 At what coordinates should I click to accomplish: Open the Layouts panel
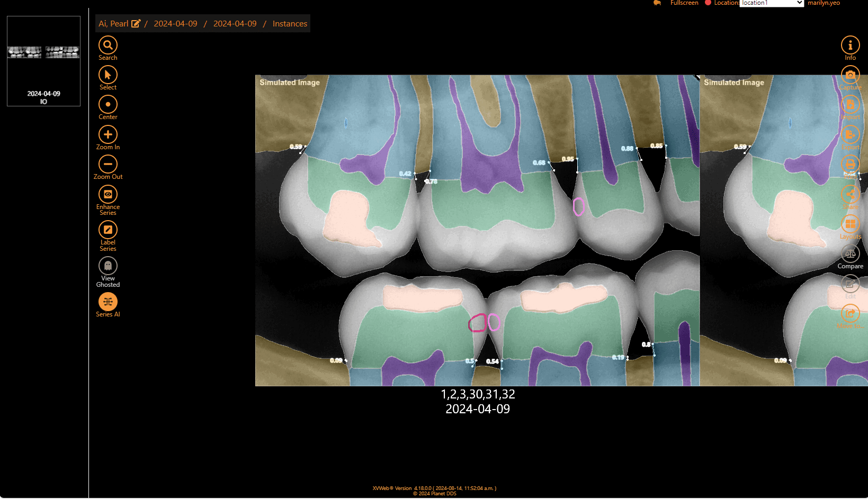click(x=850, y=224)
